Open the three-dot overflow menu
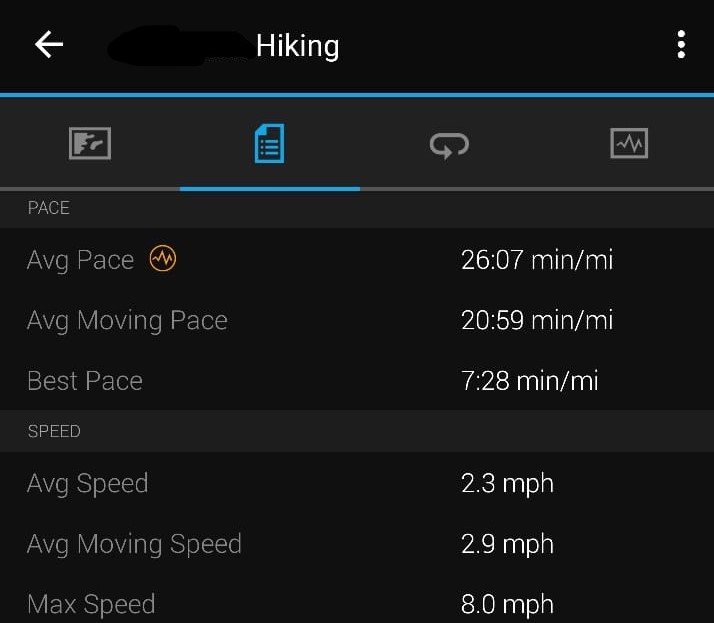Viewport: 714px width, 623px height. [681, 45]
